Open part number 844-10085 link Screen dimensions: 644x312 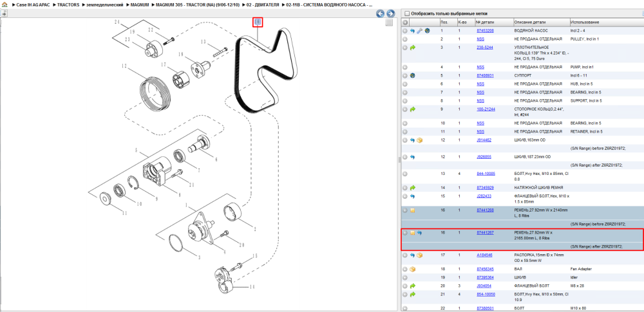[486, 174]
